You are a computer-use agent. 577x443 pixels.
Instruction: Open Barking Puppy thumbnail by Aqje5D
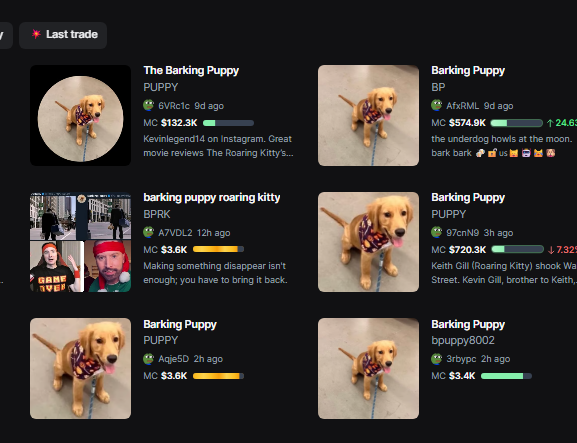coord(80,368)
